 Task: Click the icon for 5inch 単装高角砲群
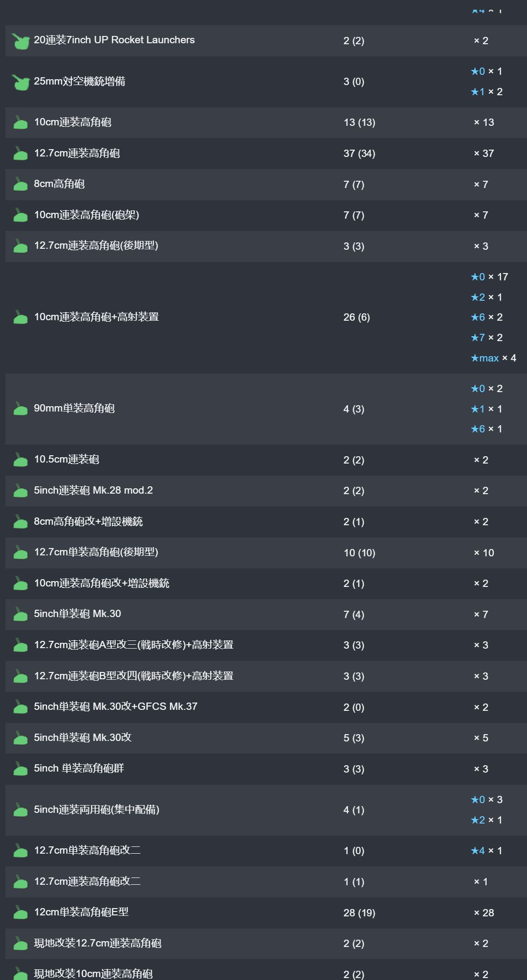(x=20, y=769)
